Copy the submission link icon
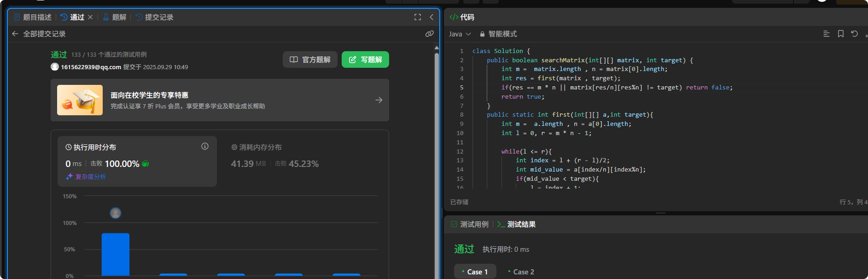 click(430, 34)
